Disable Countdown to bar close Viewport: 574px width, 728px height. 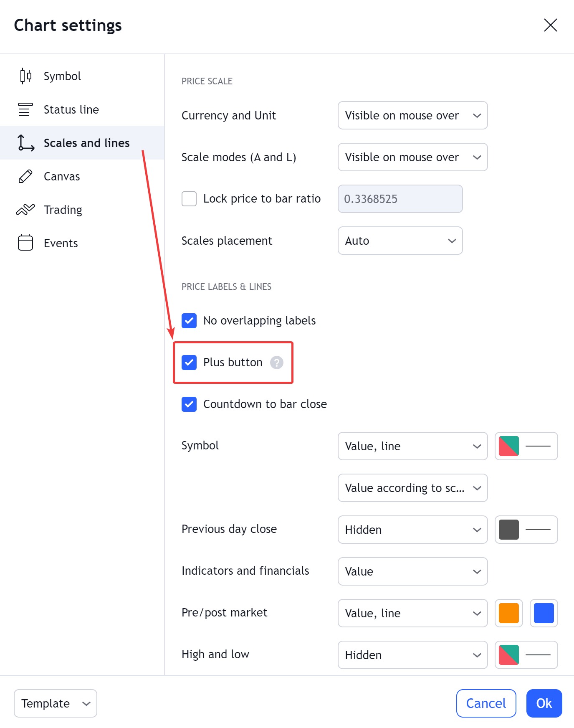(x=189, y=404)
